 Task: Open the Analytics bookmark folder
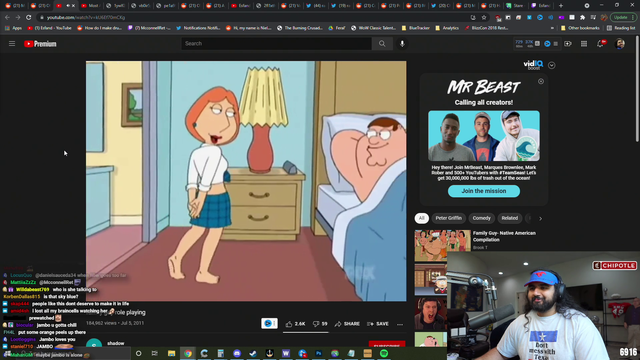pos(447,28)
